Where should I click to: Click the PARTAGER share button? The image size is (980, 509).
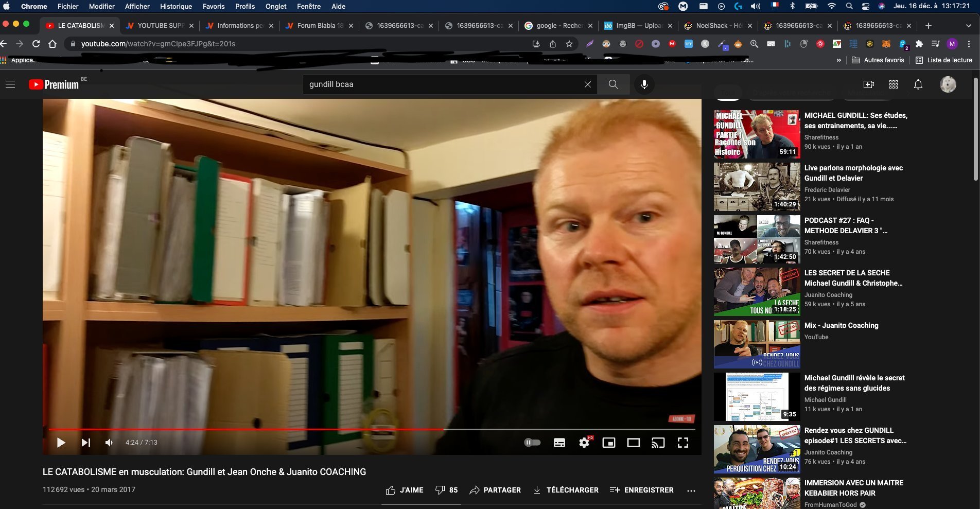495,490
